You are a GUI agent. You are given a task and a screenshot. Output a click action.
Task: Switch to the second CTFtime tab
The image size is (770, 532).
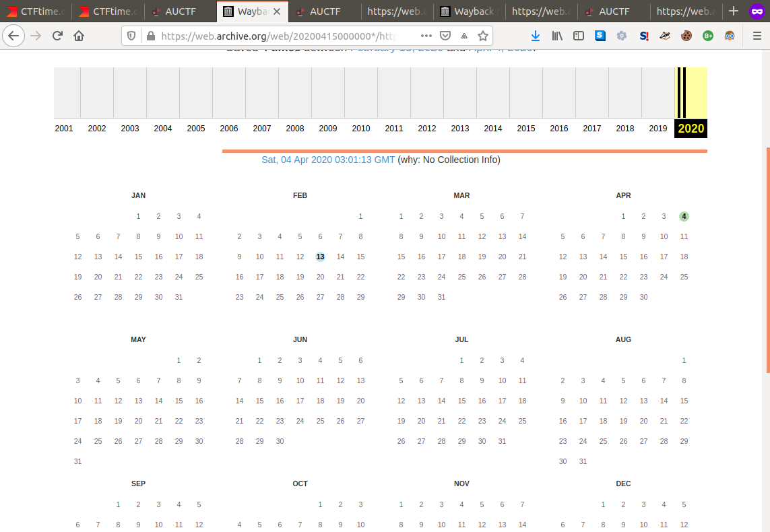(x=108, y=11)
